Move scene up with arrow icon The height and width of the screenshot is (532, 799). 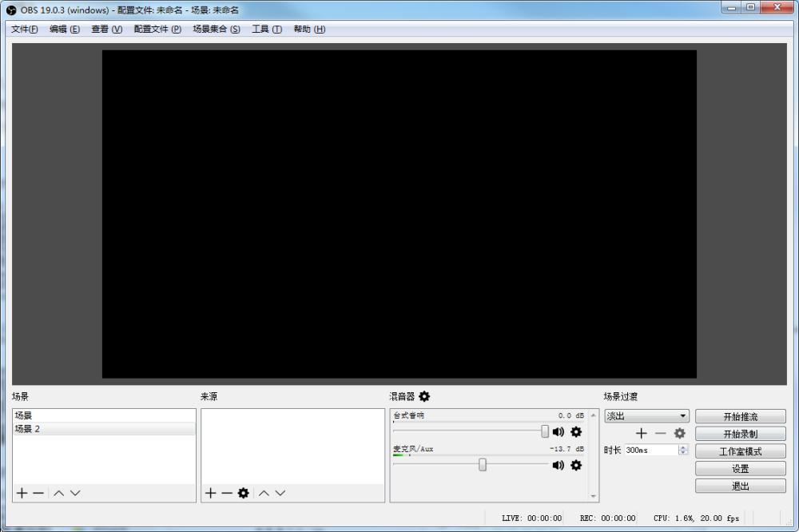click(x=58, y=493)
